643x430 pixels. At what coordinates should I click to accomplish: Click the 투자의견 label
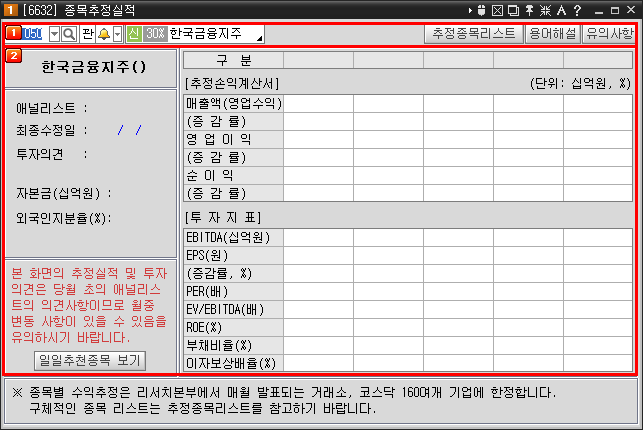(x=40, y=154)
